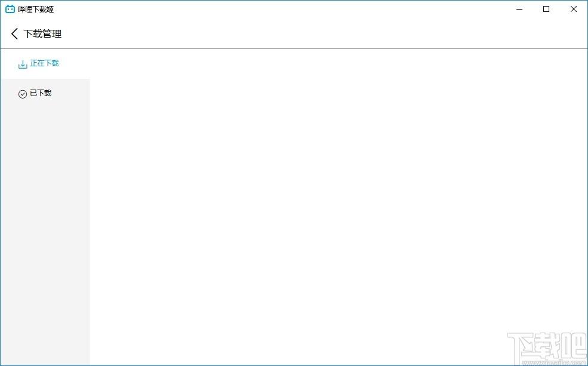Click blank space left of the 正在下载 icon

[10, 64]
